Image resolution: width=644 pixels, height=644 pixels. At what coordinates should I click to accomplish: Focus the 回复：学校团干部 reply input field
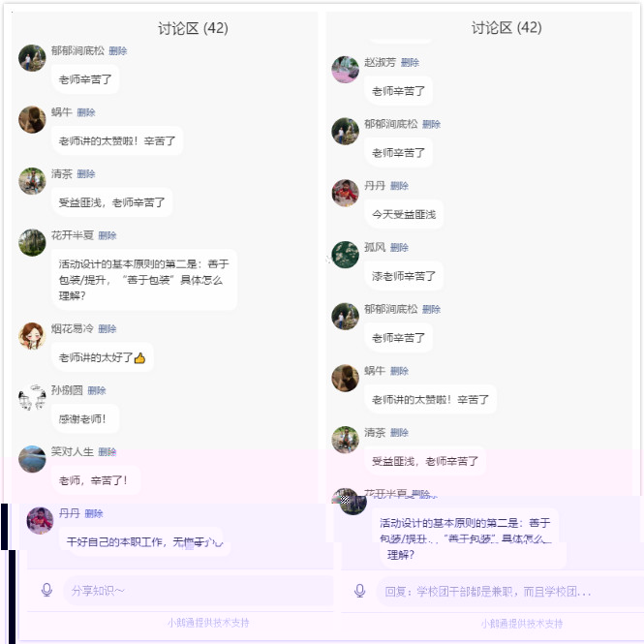[x=509, y=592]
